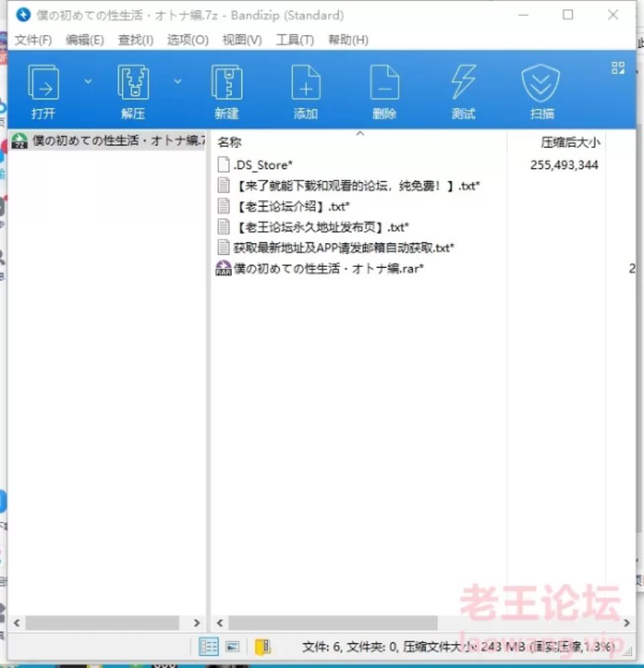Open the 帮助(H) menu
This screenshot has height=668, width=644.
(348, 40)
